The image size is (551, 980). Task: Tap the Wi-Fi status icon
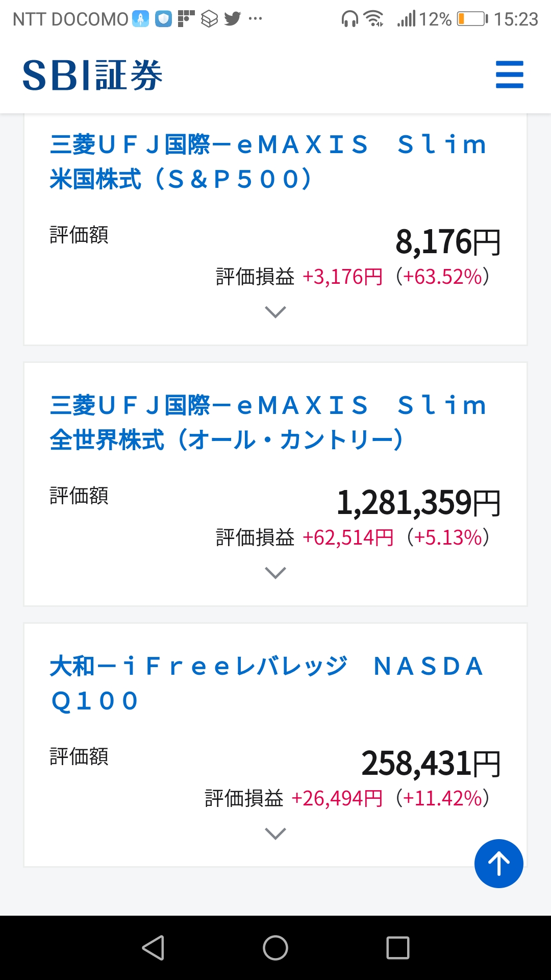point(374,19)
